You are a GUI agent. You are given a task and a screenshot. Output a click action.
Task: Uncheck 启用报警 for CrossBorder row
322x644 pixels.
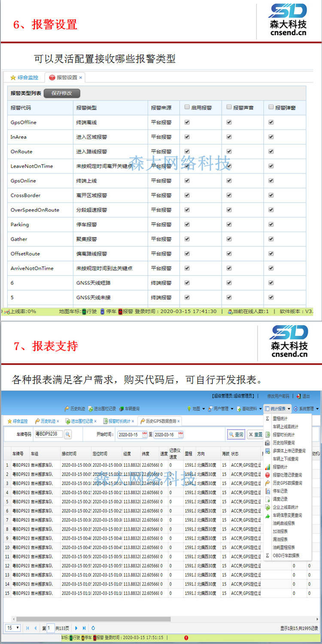[187, 195]
